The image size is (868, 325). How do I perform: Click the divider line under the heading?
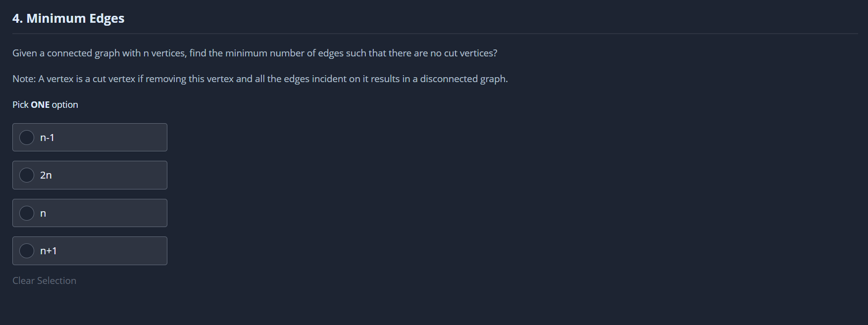click(434, 34)
